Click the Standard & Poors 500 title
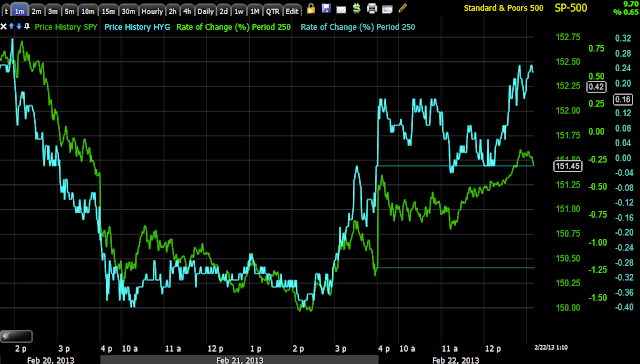Image resolution: width=640 pixels, height=364 pixels. (x=504, y=8)
